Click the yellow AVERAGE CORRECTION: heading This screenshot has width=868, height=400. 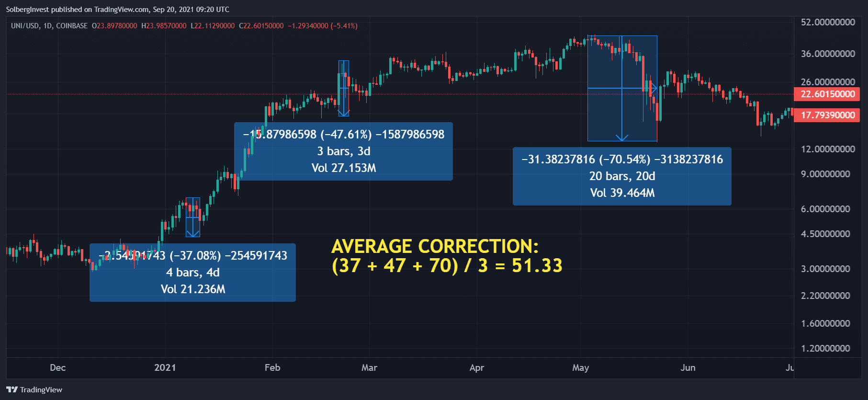[435, 246]
